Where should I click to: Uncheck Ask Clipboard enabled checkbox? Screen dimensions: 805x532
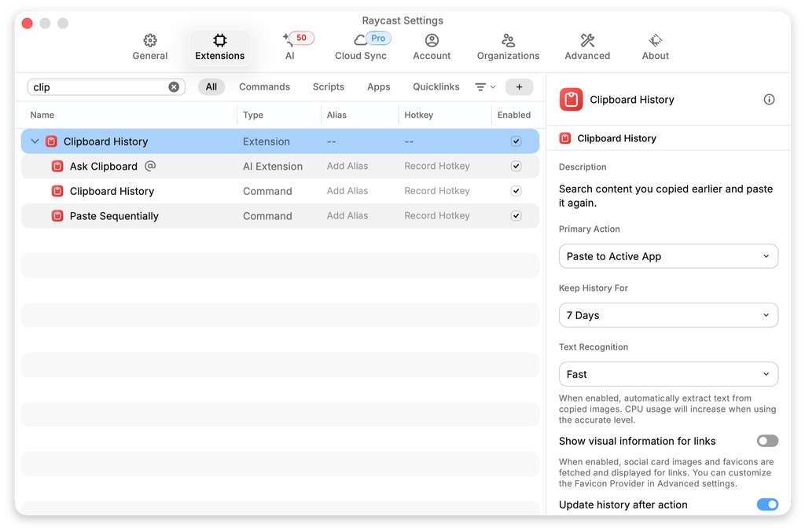coord(516,166)
